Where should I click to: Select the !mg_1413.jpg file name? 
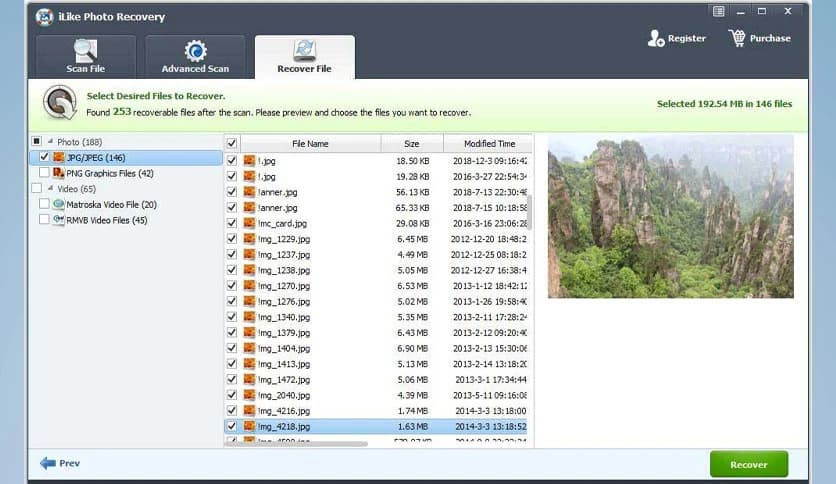click(x=284, y=364)
